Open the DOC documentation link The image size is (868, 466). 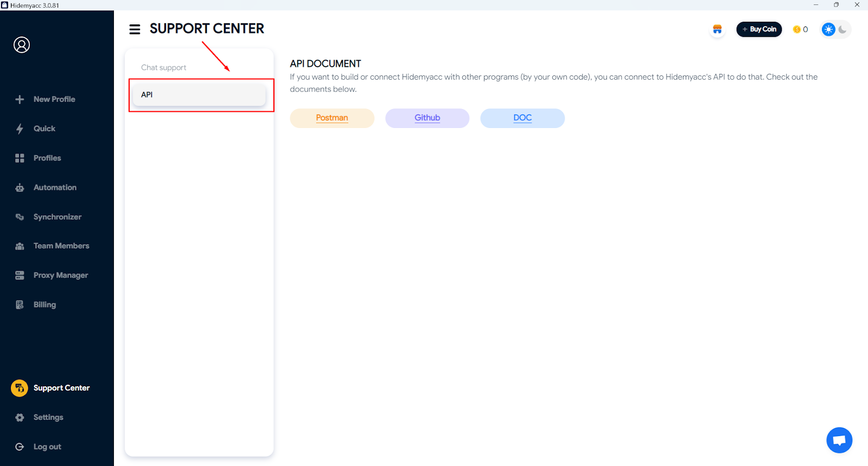tap(522, 118)
